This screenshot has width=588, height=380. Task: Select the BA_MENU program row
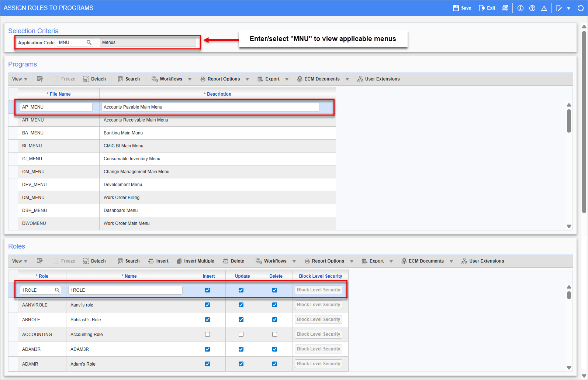pos(172,133)
